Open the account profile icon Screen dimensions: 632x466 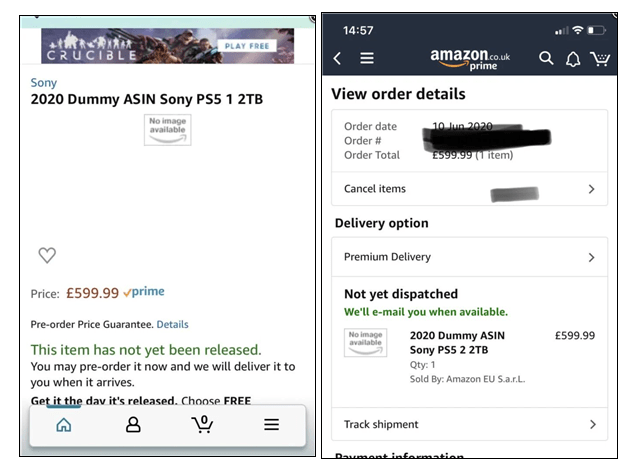(x=133, y=425)
